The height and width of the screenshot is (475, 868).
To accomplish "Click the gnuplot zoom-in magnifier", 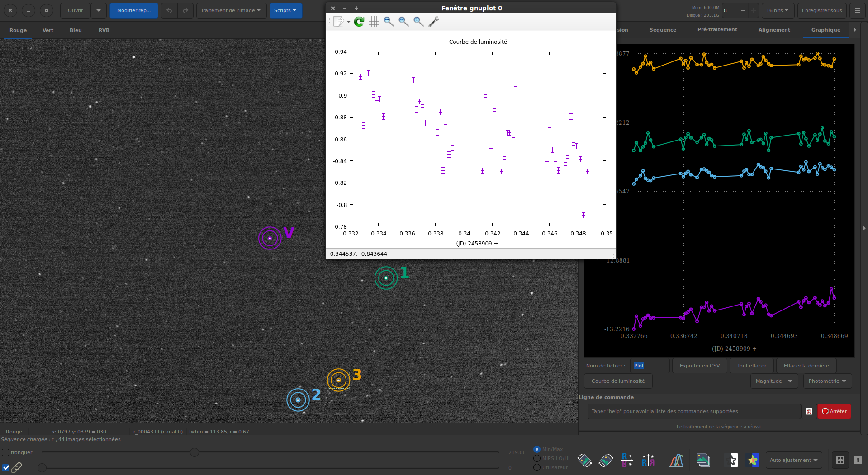I will click(x=403, y=22).
